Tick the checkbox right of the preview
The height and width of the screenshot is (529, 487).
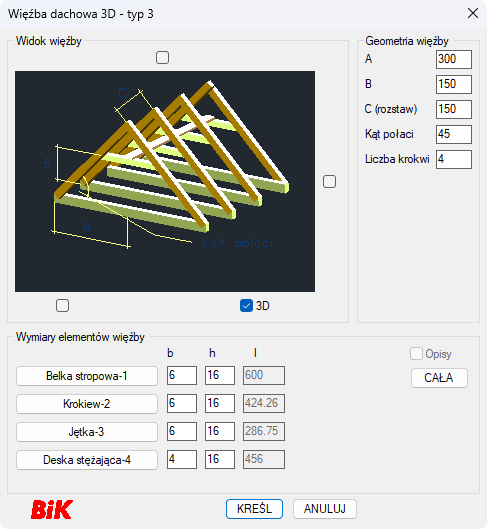click(x=330, y=182)
